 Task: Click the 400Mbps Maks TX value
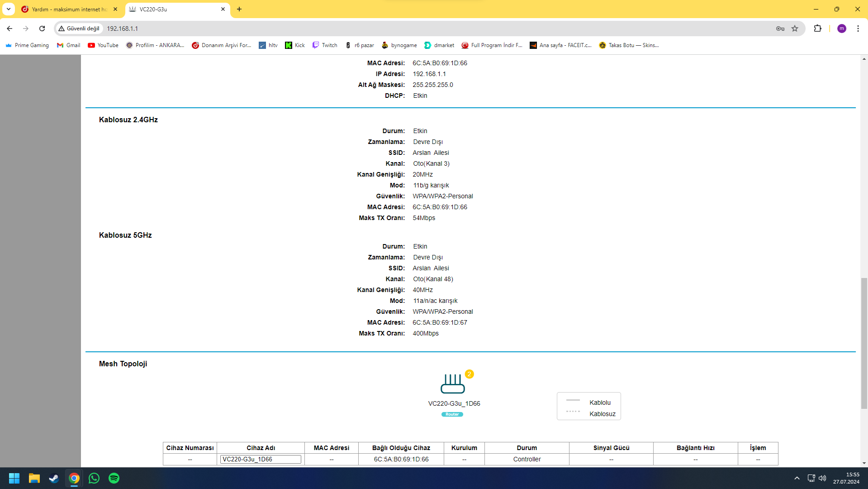(425, 333)
